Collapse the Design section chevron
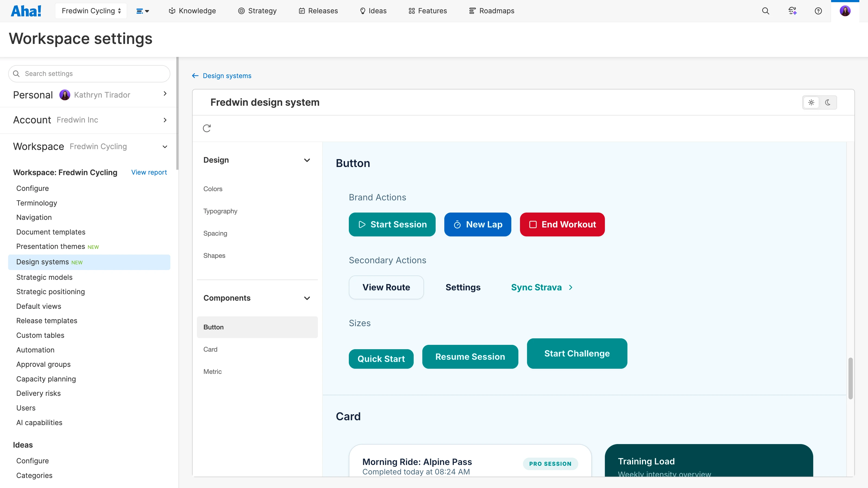 pyautogui.click(x=307, y=160)
